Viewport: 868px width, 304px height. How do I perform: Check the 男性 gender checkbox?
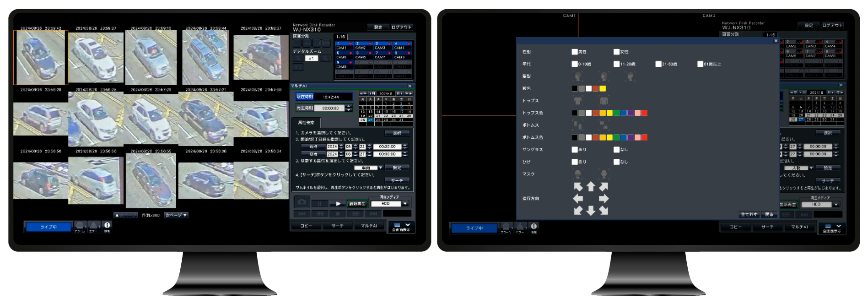coord(574,52)
